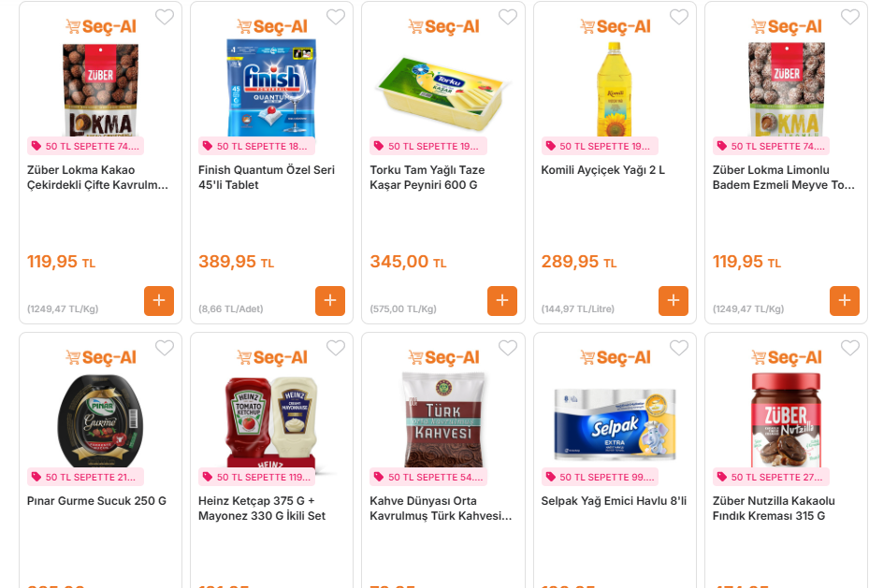Viewport: 869px width, 588px height.
Task: Favorite the Finish Quantum product
Action: (x=336, y=17)
